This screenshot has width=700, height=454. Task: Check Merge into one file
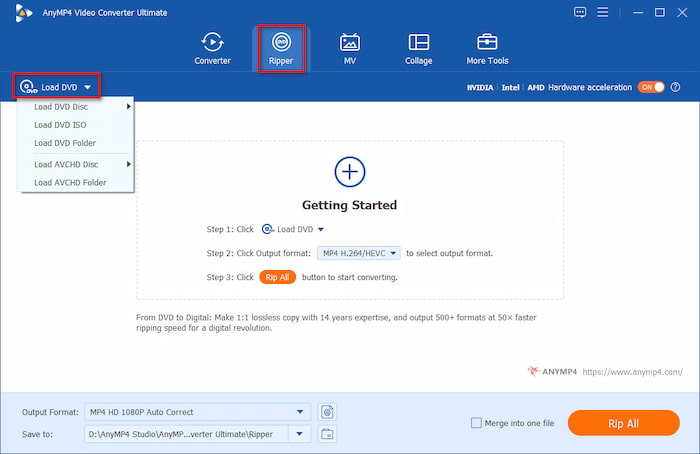[476, 423]
